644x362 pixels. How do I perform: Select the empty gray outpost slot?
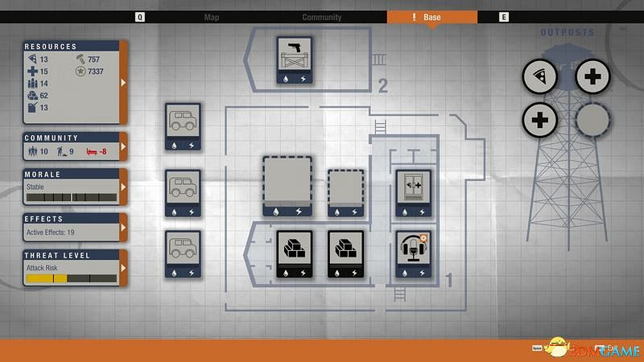[592, 121]
